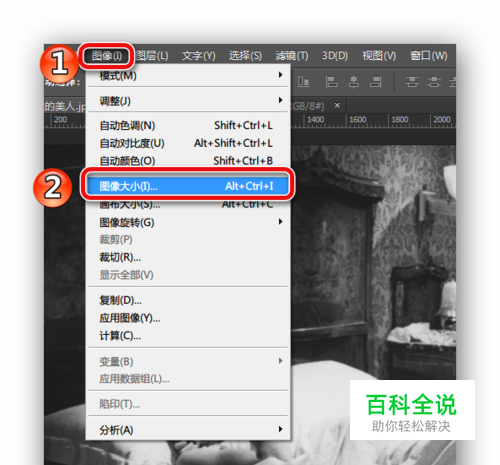Click the distribute top edges icon
500x465 pixels.
pos(412,82)
